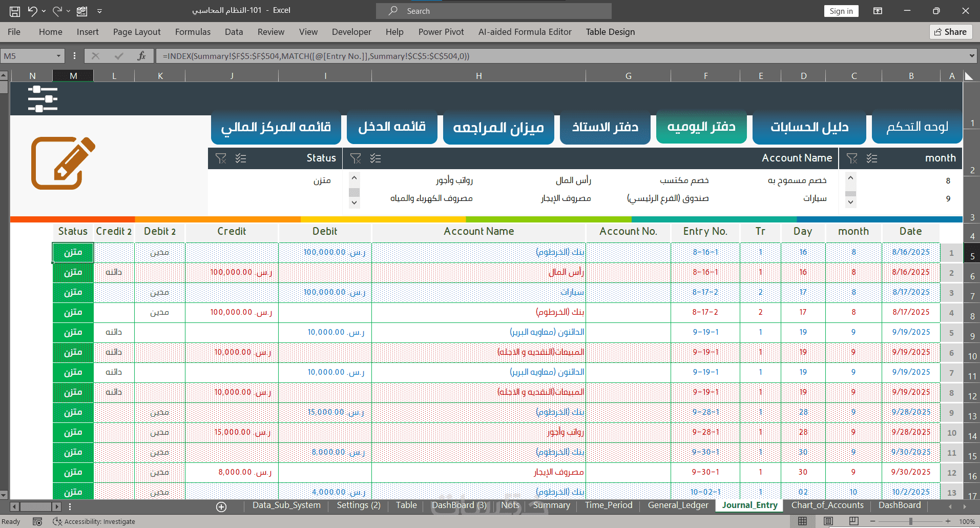The image size is (980, 528).
Task: Open Accessibility: Investigate status item
Action: pyautogui.click(x=94, y=521)
